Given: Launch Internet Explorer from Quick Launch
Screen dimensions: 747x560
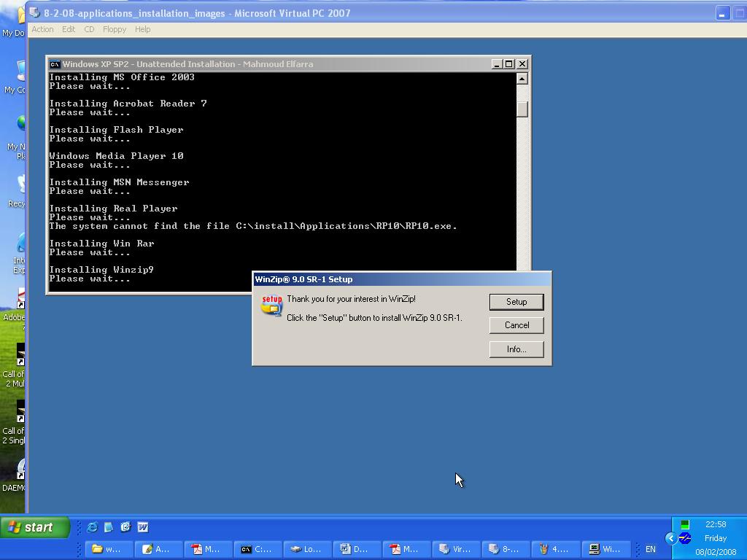Looking at the screenshot, I should [93, 526].
